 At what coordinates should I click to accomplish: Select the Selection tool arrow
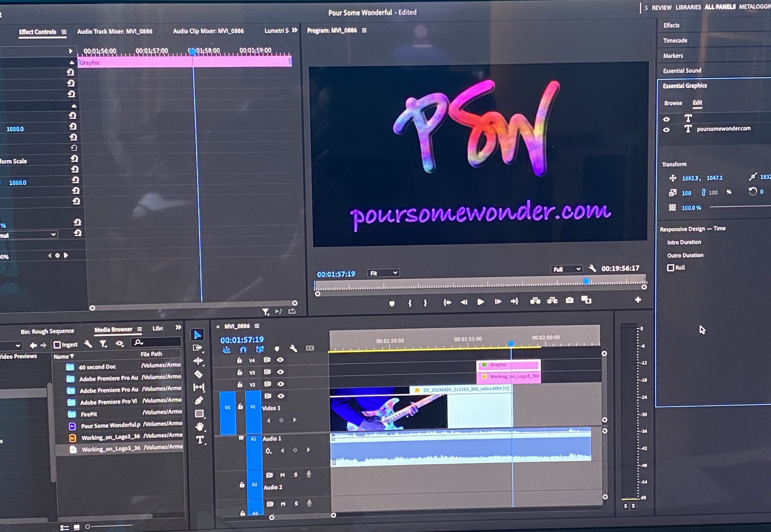(x=198, y=335)
